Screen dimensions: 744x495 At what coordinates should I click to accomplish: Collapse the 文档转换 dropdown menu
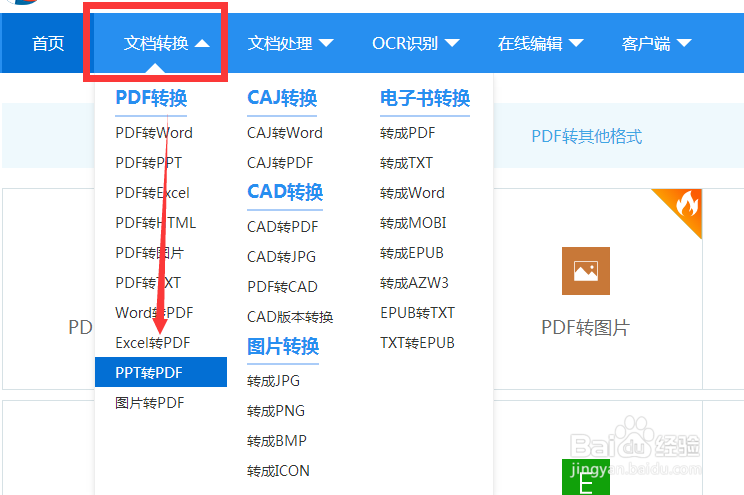[x=166, y=43]
